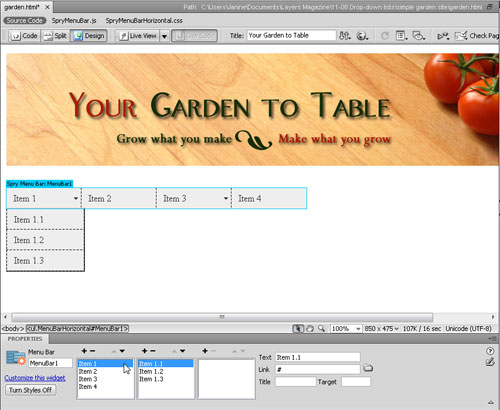Open related file SpryMenuBar.js

pyautogui.click(x=74, y=20)
